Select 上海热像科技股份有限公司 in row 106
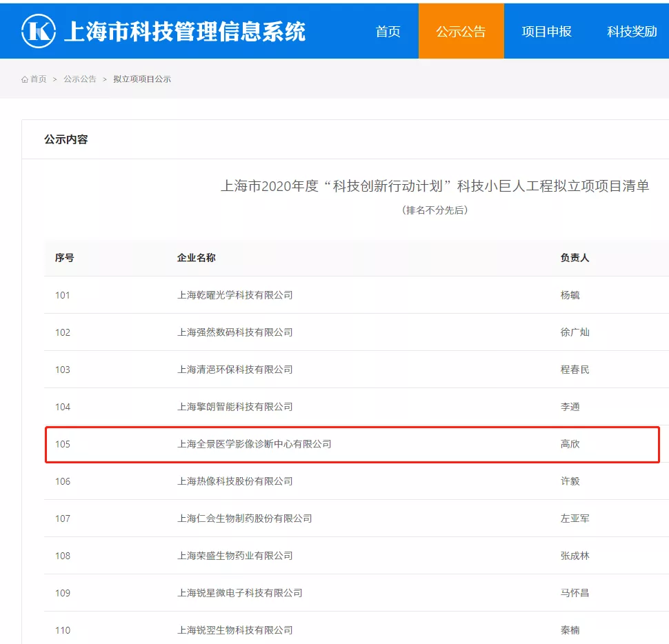 pos(235,481)
